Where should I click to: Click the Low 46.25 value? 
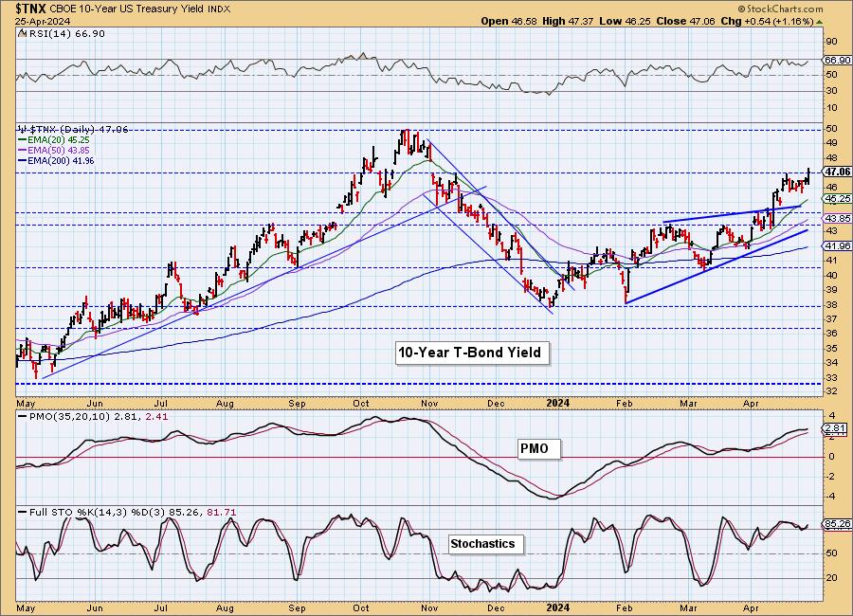[x=625, y=21]
